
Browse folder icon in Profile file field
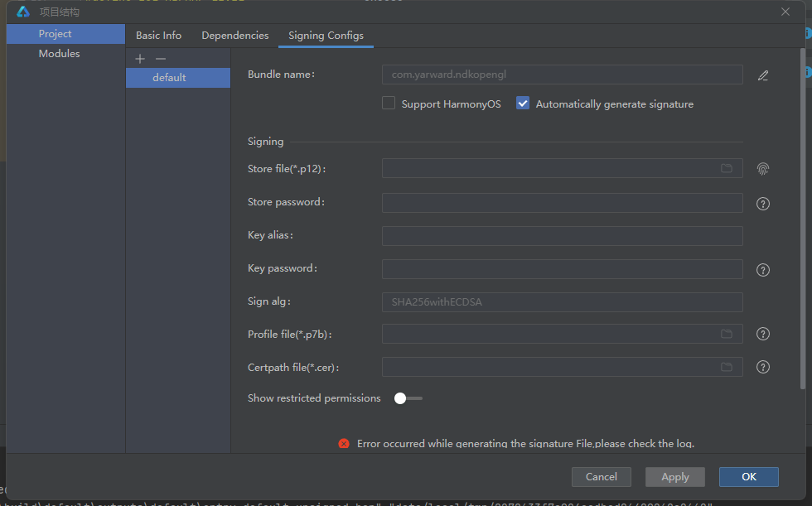(x=727, y=334)
